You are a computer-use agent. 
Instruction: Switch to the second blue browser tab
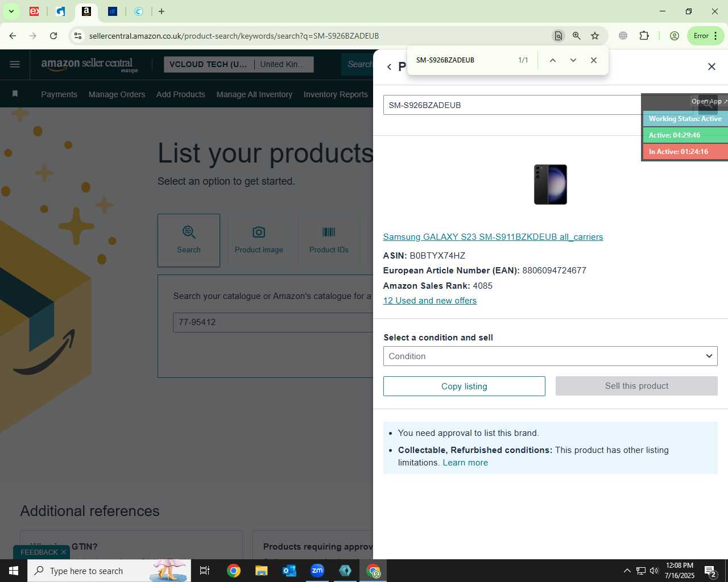point(61,11)
